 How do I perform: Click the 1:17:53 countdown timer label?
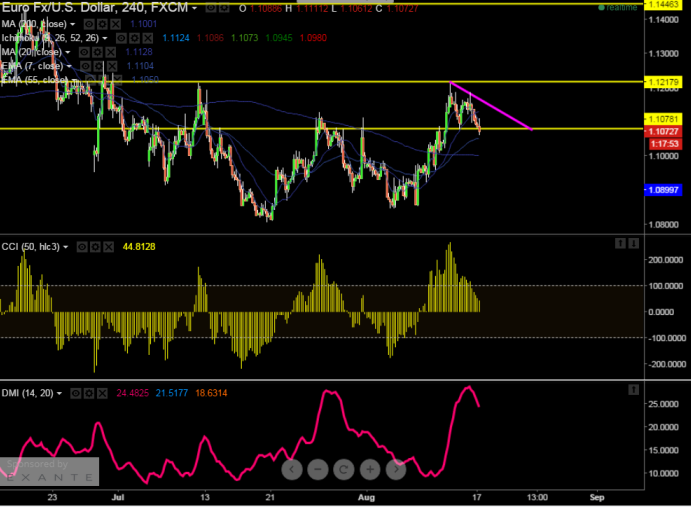coord(665,144)
